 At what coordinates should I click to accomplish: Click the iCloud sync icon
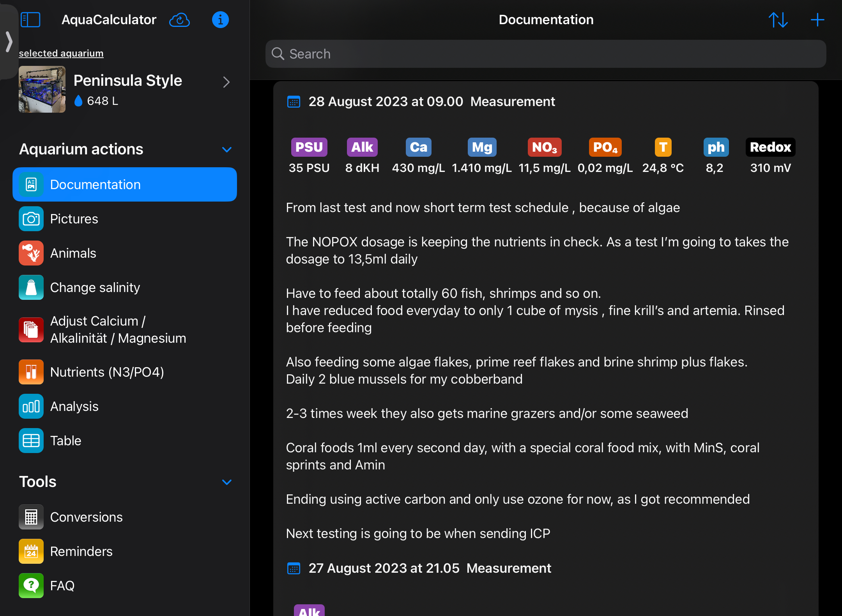coord(179,19)
